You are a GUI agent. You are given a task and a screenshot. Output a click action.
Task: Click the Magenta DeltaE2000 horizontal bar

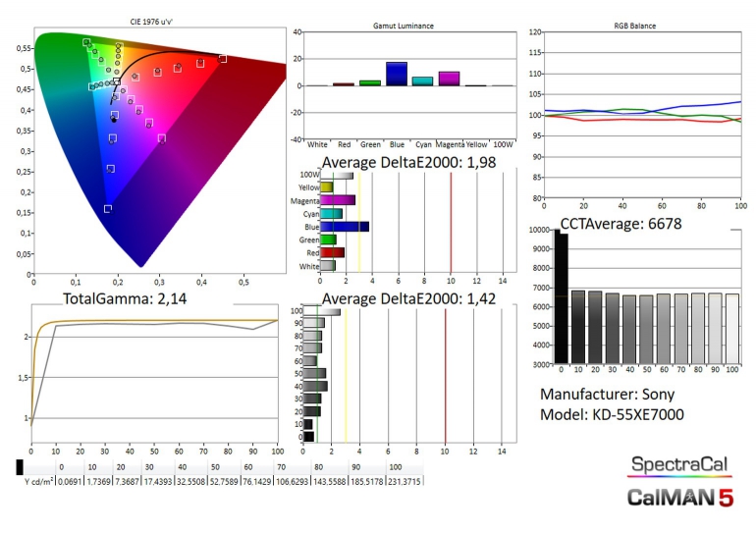tap(337, 200)
